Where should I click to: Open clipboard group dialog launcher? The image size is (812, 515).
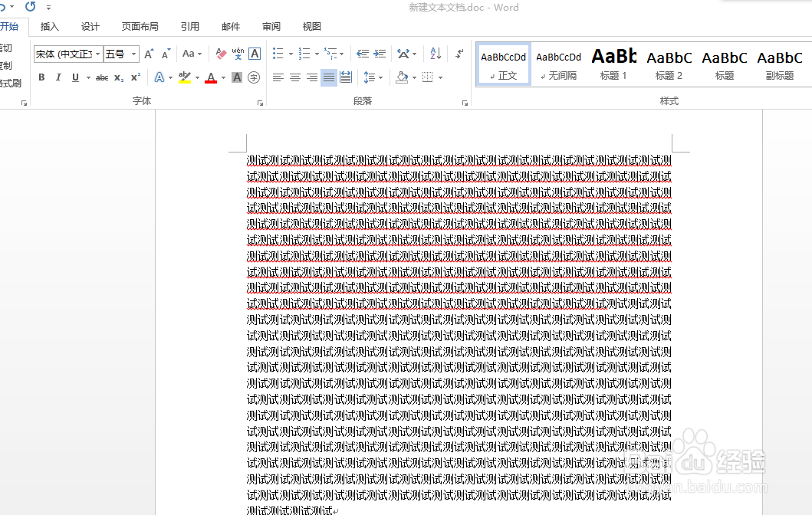coord(24,103)
